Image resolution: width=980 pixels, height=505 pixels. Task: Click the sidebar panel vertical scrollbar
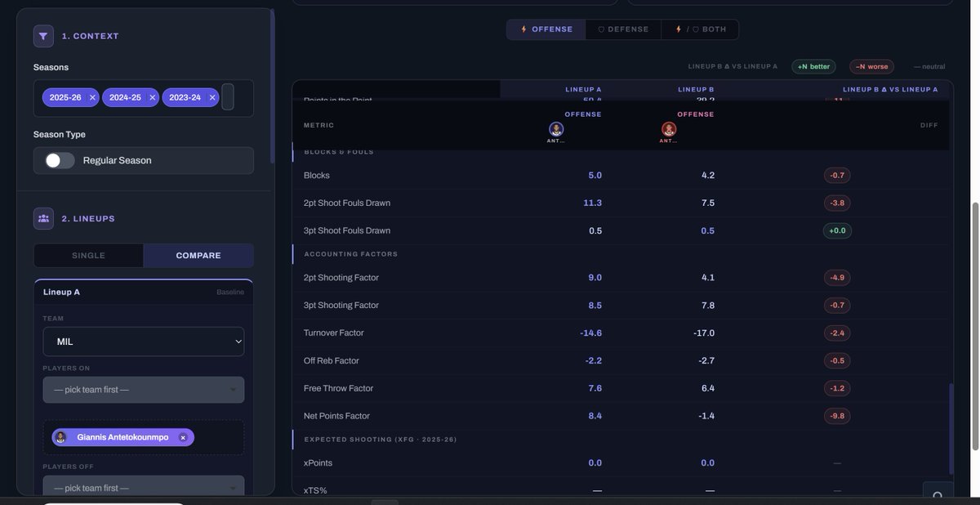click(x=272, y=88)
